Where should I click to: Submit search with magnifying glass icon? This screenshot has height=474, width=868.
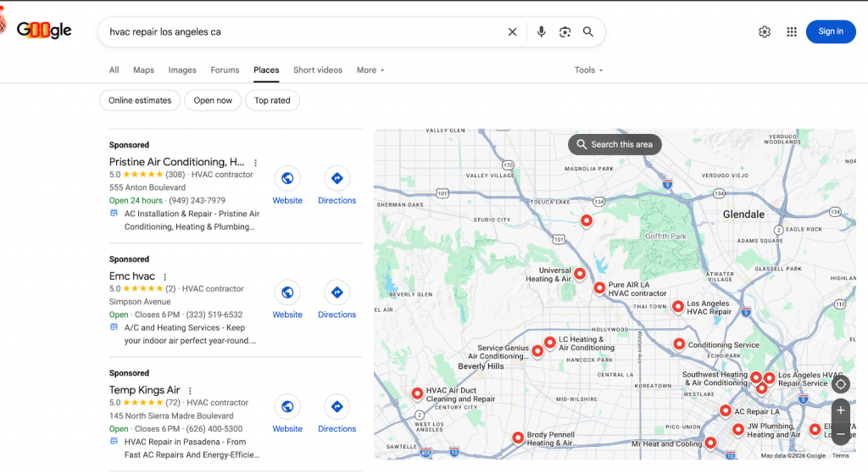pos(588,32)
